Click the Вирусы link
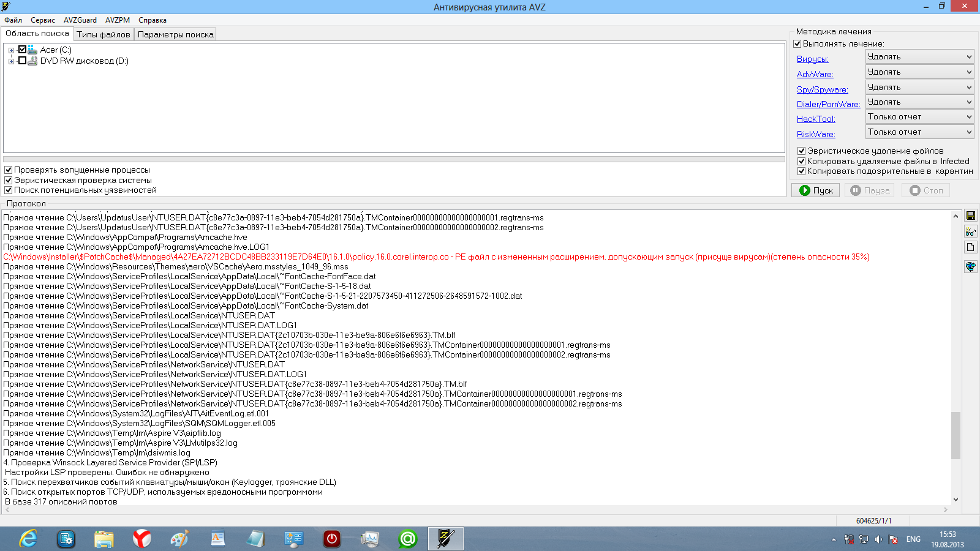This screenshot has height=551, width=980. 813,59
